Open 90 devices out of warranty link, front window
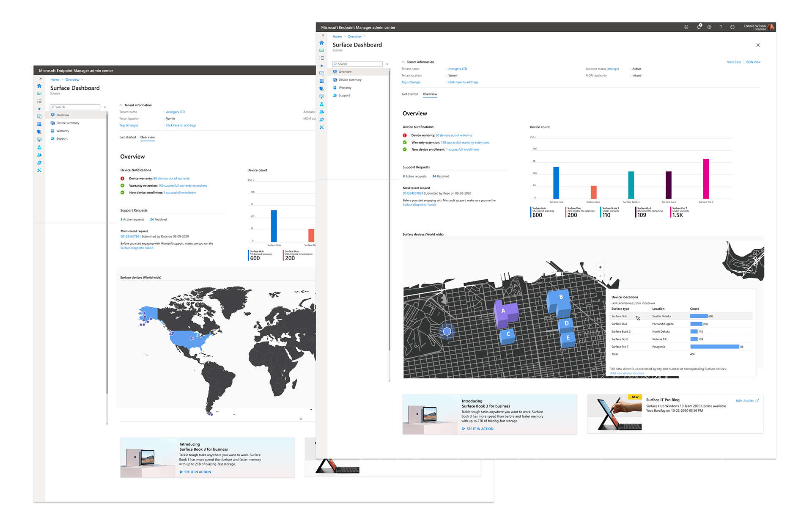 click(x=454, y=135)
